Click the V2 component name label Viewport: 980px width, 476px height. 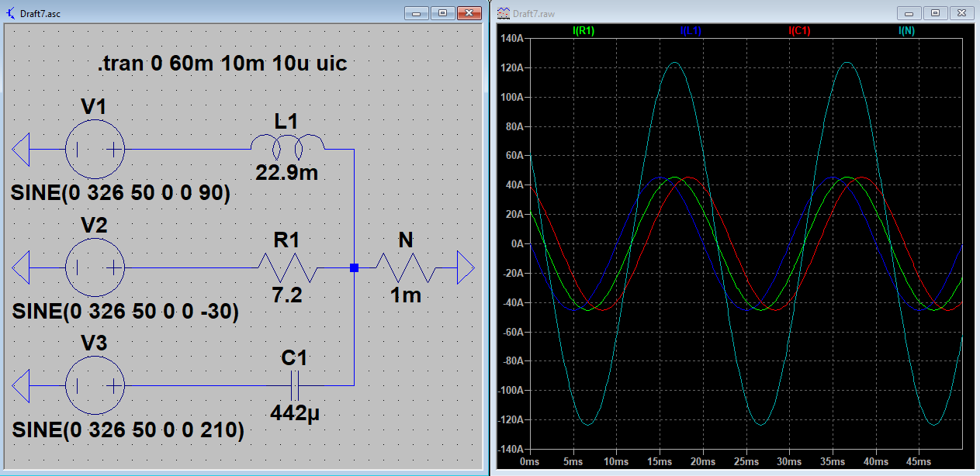(94, 226)
